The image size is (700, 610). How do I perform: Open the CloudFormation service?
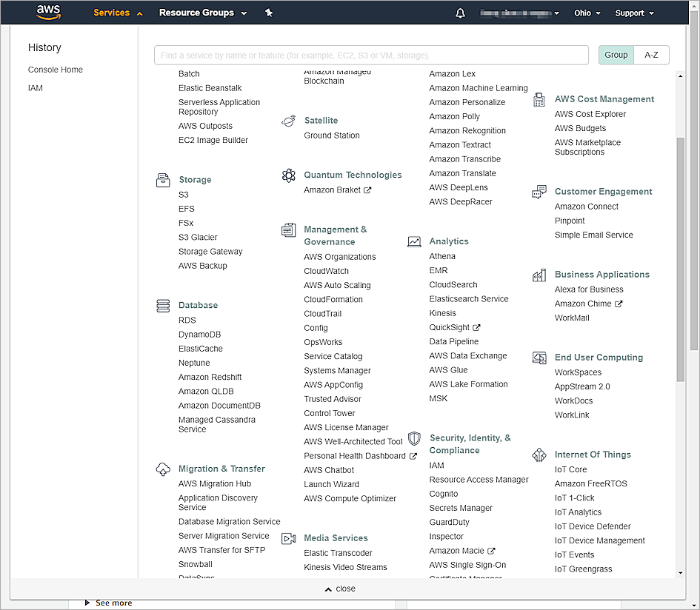(333, 299)
